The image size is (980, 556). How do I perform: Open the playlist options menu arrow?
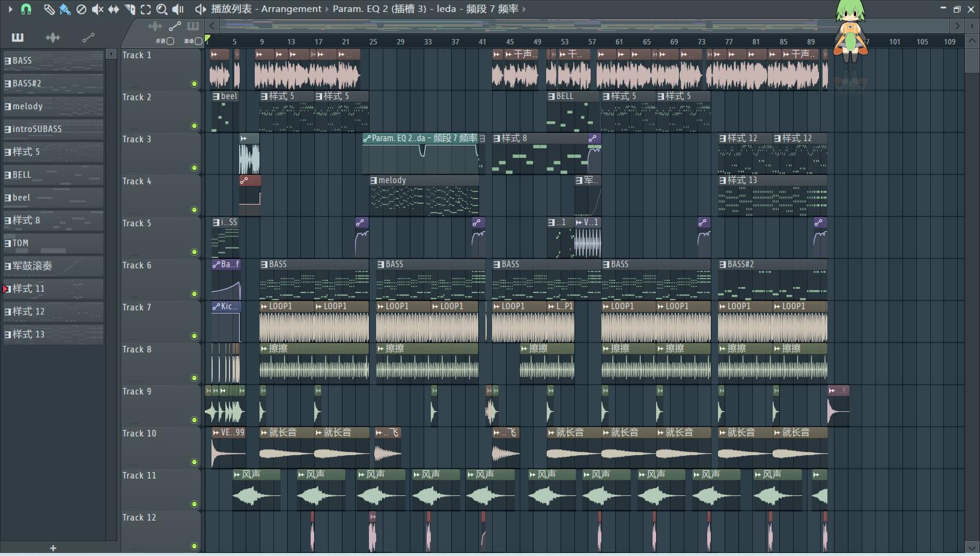click(x=10, y=9)
